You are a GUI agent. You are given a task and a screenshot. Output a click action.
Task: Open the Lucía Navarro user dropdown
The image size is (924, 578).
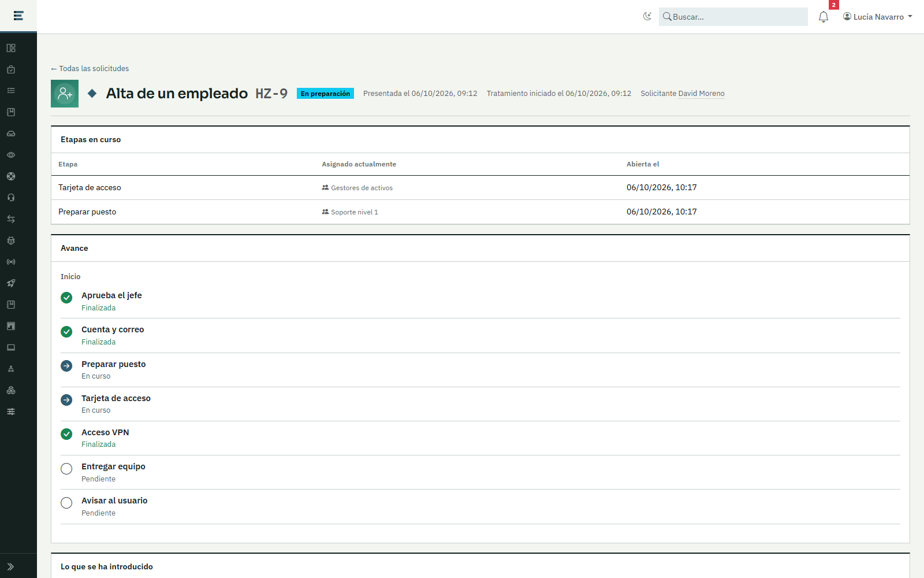[878, 17]
